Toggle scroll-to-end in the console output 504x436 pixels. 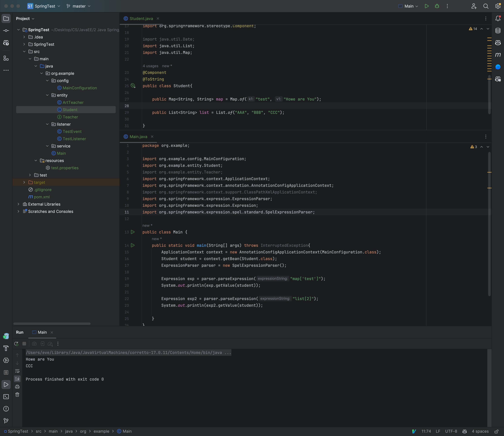(17, 379)
